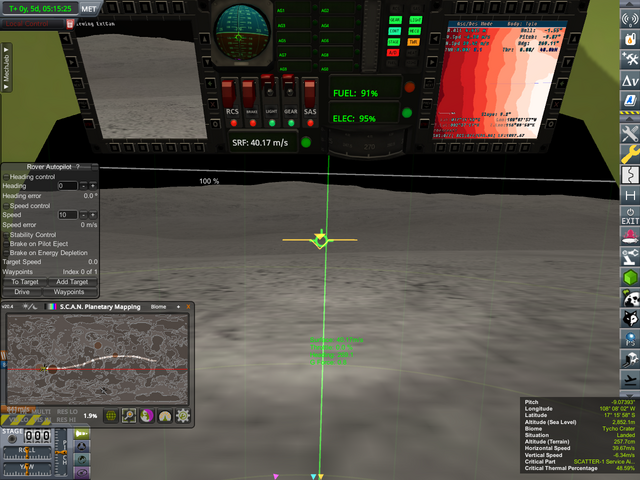Click the EXIT power icon
The image size is (640, 480).
point(630,216)
